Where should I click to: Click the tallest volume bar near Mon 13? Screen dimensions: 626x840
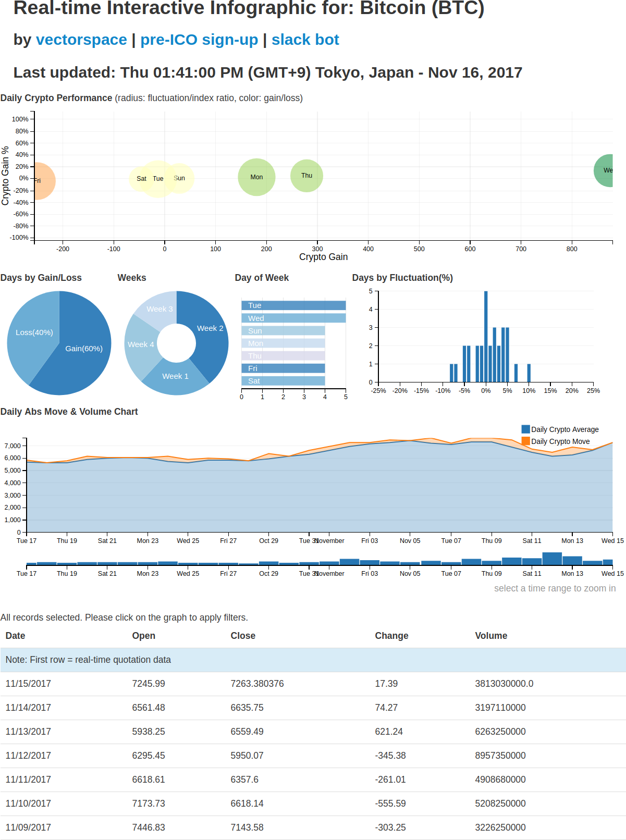pos(552,559)
